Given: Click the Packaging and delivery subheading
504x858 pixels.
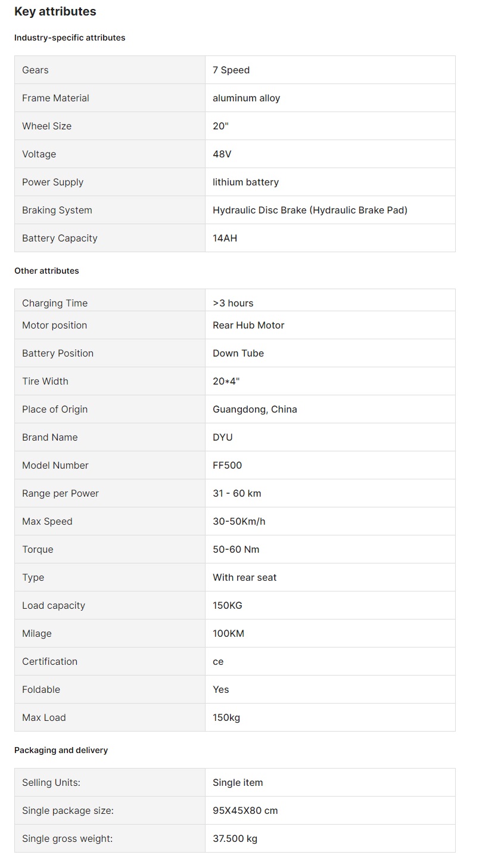Looking at the screenshot, I should click(x=61, y=750).
